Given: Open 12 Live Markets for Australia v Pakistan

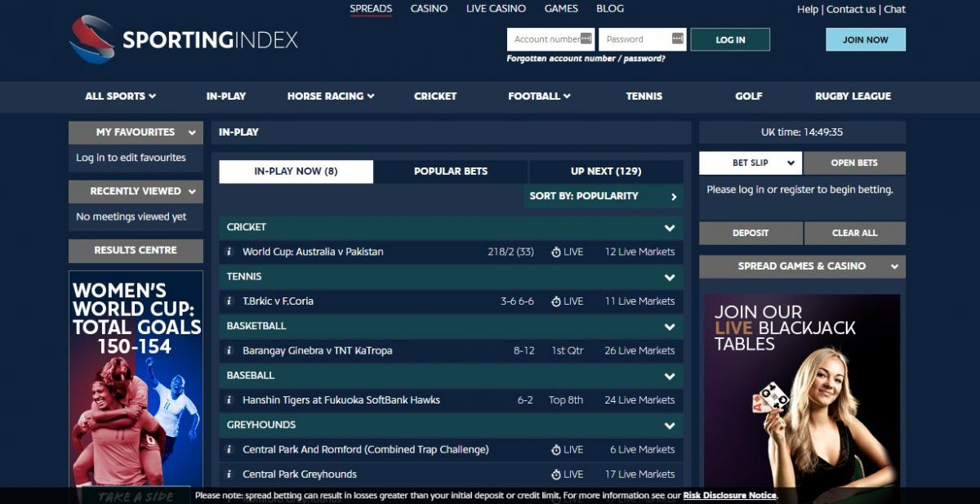Looking at the screenshot, I should pos(639,252).
